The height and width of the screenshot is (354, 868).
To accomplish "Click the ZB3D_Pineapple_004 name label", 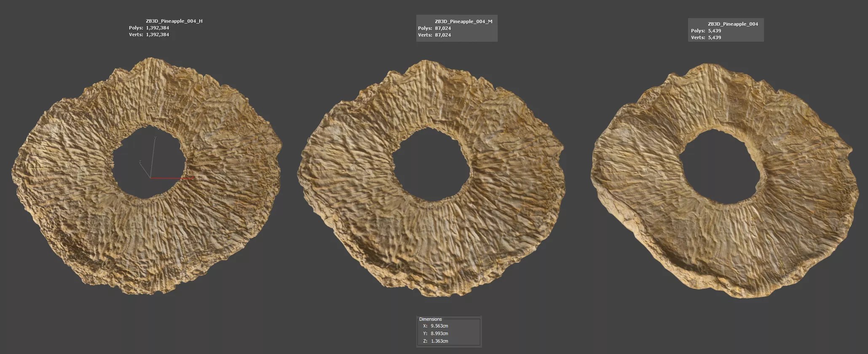I will click(x=733, y=24).
